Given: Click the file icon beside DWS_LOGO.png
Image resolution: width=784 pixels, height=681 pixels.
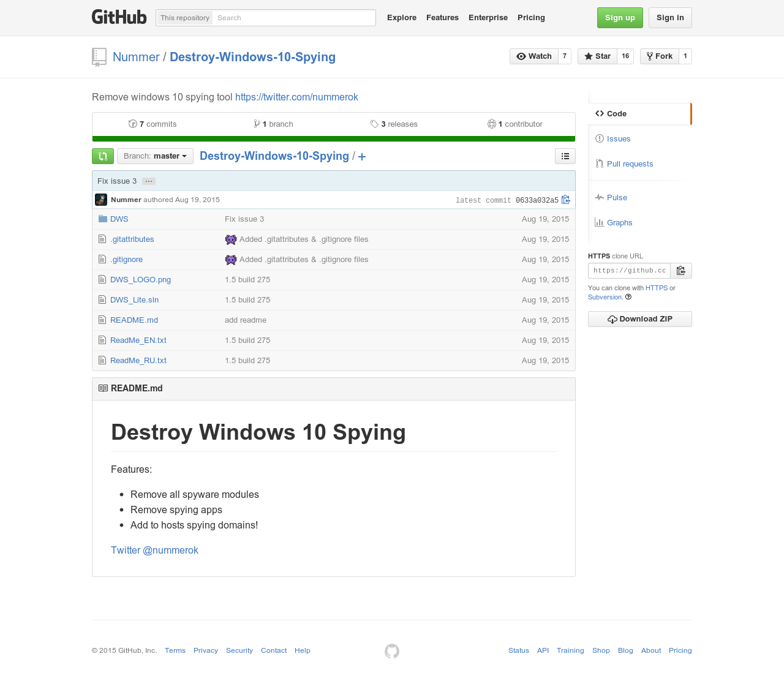Looking at the screenshot, I should 102,280.
